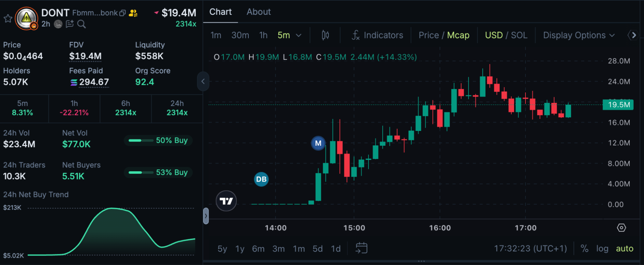The width and height of the screenshot is (644, 265).
Task: Enable log scale on price axis
Action: click(602, 249)
